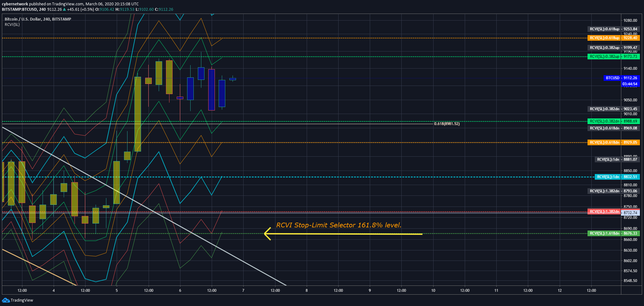Click date 6 on the time axis

point(180,291)
